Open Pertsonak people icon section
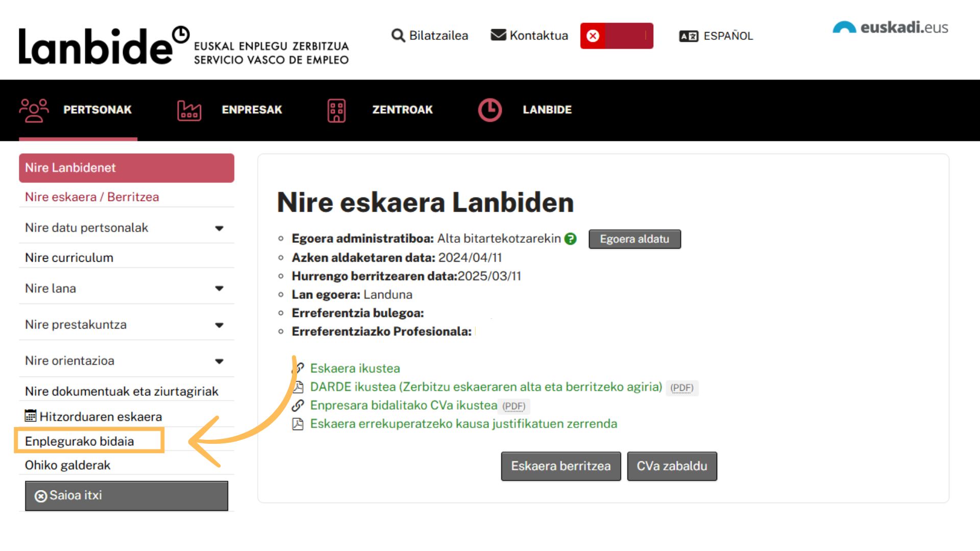The image size is (980, 551). tap(34, 110)
